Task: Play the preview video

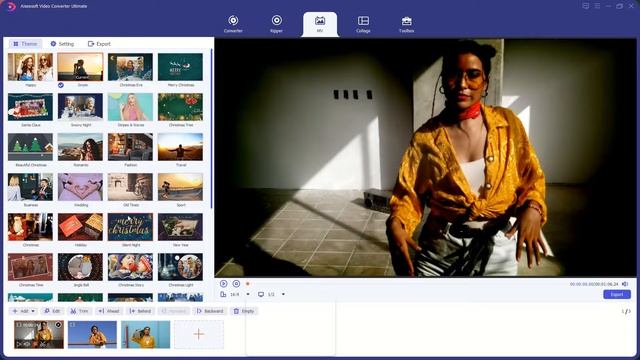Action: click(x=224, y=284)
